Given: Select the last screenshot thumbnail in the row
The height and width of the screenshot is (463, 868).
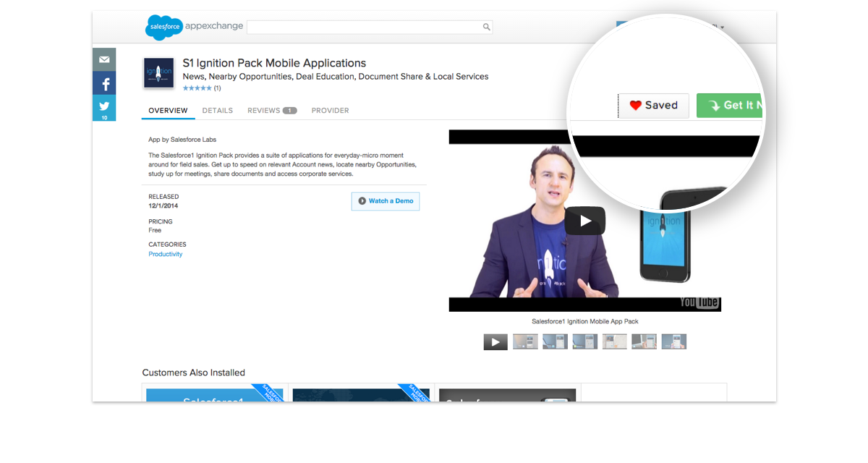Looking at the screenshot, I should 673,341.
